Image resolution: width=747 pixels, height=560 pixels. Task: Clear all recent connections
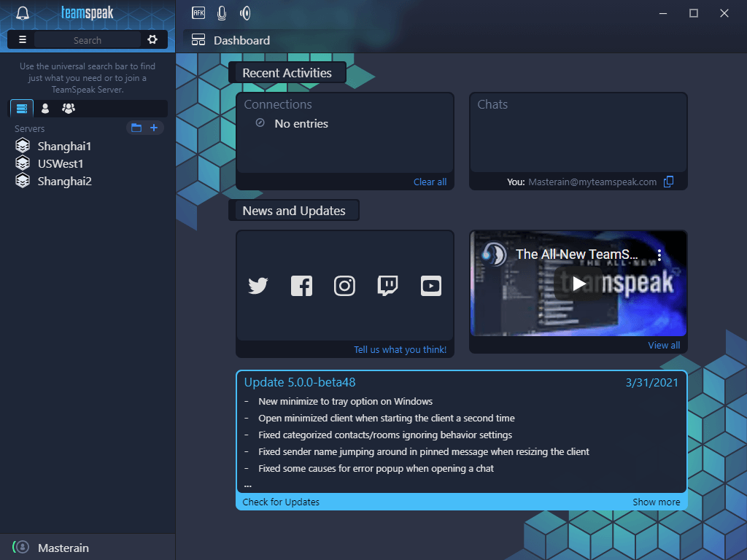430,182
